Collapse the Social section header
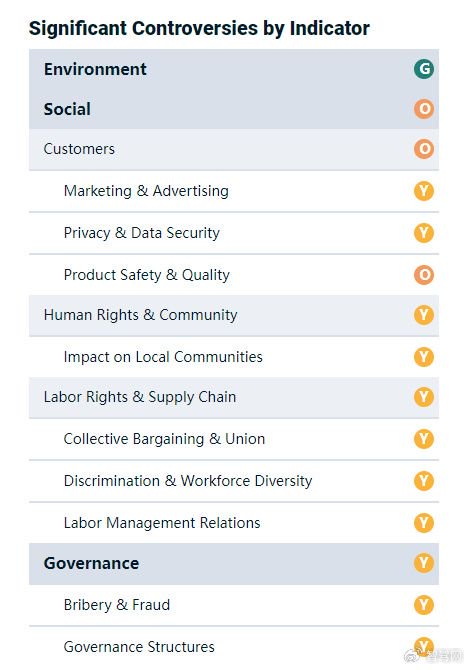 (x=234, y=109)
